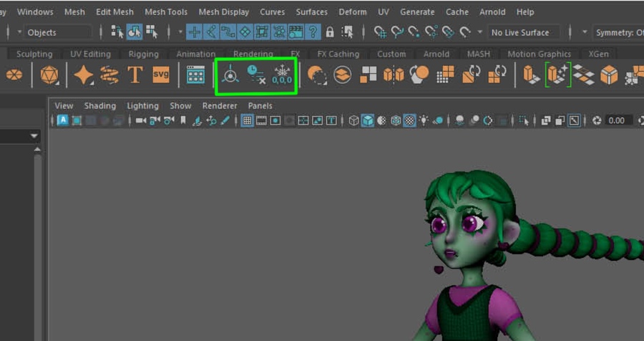Select the Type text tool icon

click(x=135, y=75)
